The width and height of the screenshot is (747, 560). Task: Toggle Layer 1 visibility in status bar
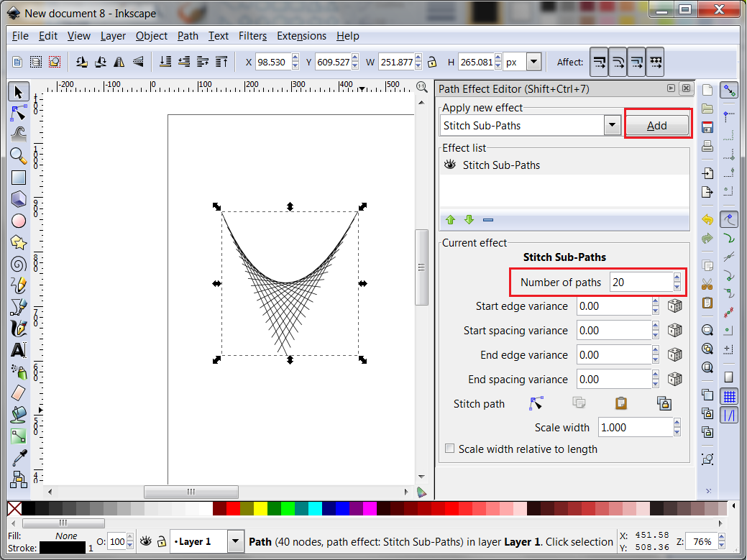click(147, 541)
